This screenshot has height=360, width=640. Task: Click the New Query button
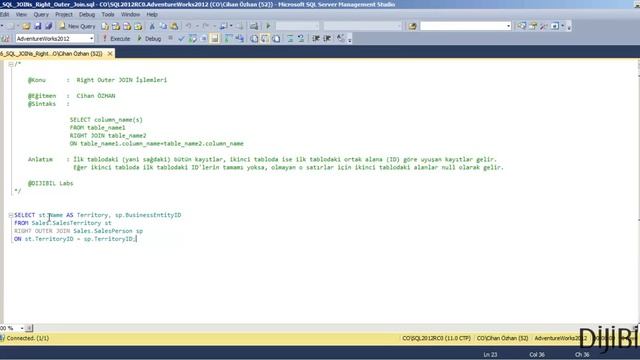(x=77, y=26)
